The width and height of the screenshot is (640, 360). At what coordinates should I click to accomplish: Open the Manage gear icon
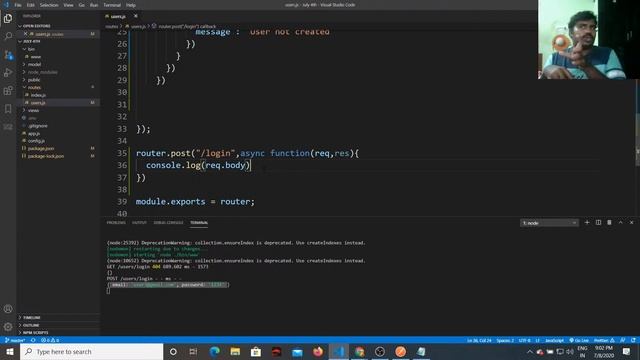pos(8,327)
